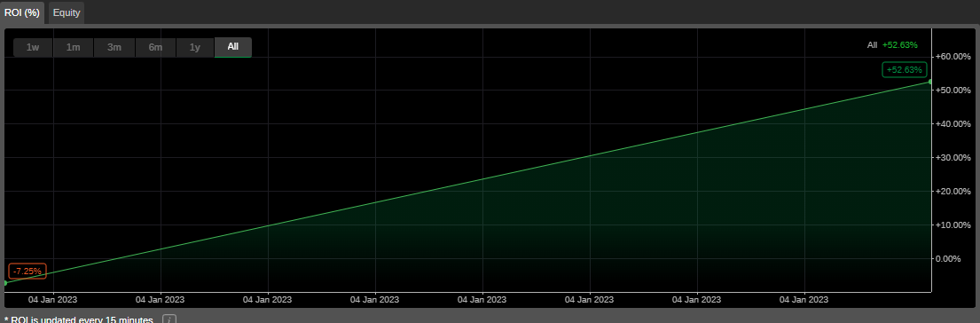The image size is (980, 323).
Task: Click the +10.00% axis label
Action: pos(953,225)
